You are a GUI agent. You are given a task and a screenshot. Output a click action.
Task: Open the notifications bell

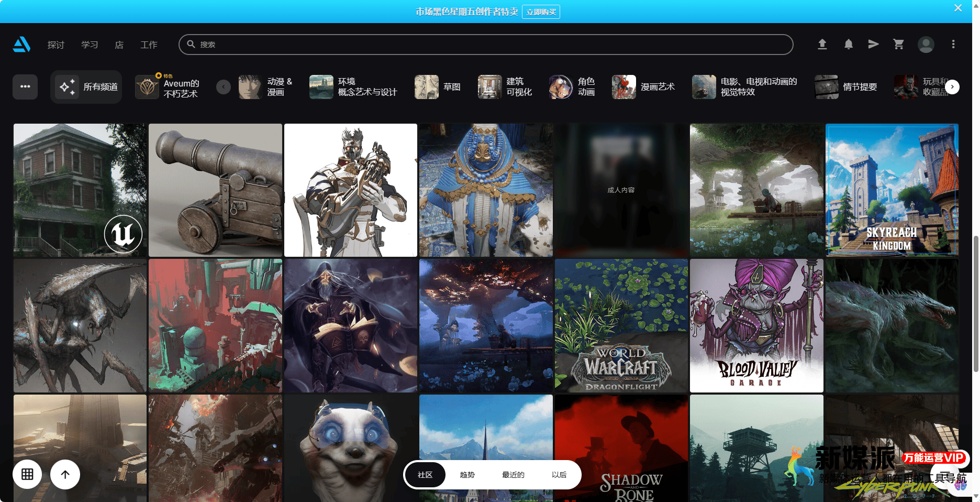coord(848,45)
